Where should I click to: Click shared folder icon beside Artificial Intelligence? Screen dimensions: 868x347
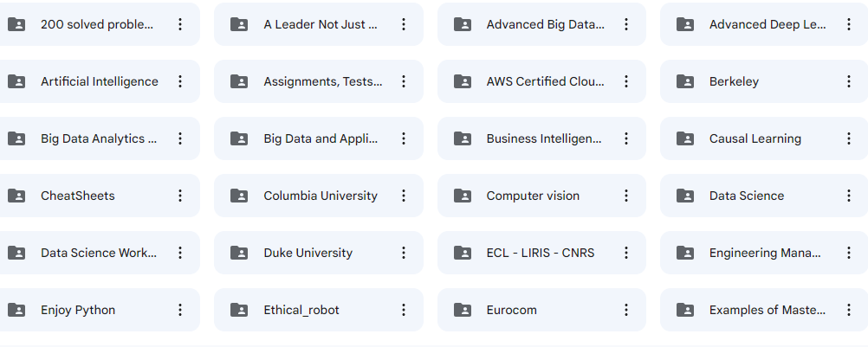click(16, 81)
